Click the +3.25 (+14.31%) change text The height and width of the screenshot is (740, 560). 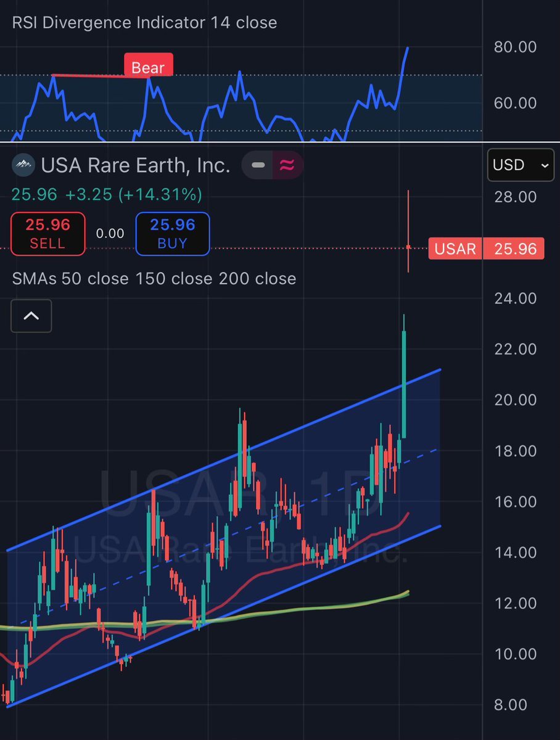click(134, 195)
